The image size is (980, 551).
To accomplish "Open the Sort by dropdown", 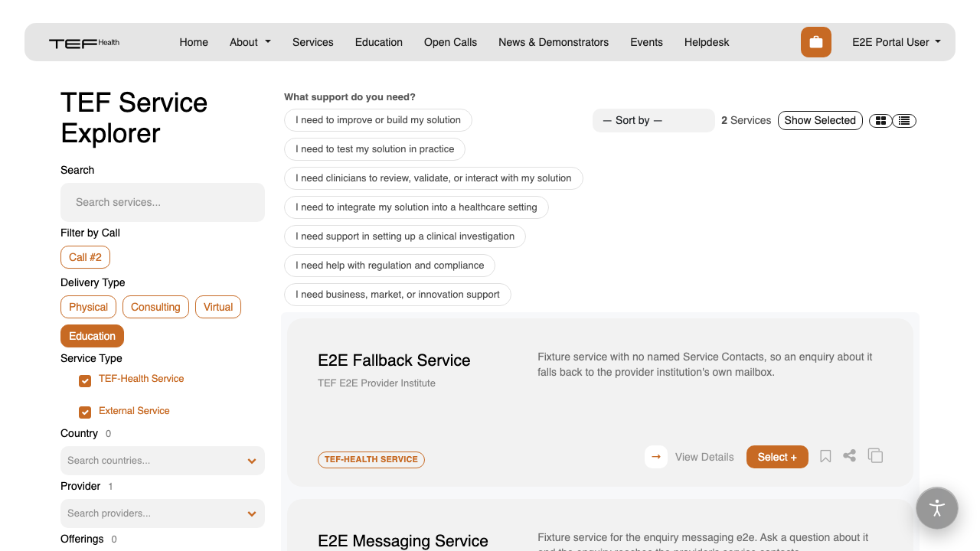I will pyautogui.click(x=654, y=120).
